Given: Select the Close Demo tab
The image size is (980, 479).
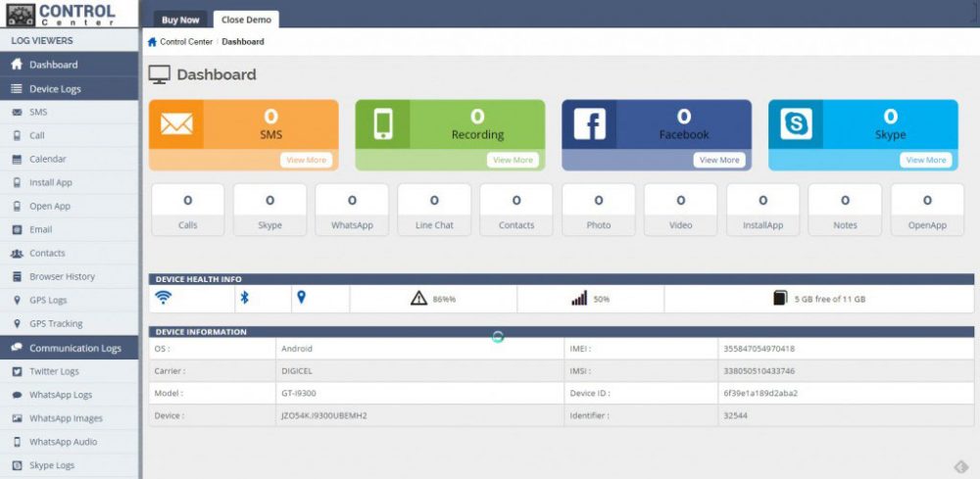Looking at the screenshot, I should point(246,20).
